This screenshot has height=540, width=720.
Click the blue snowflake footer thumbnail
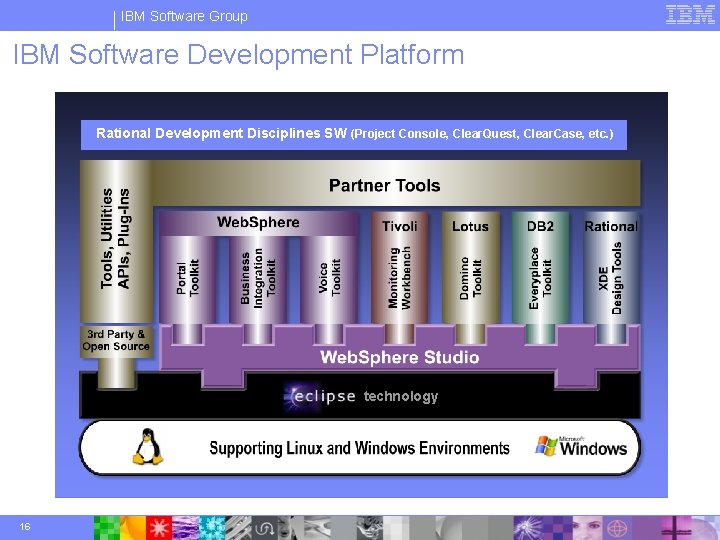point(212,528)
